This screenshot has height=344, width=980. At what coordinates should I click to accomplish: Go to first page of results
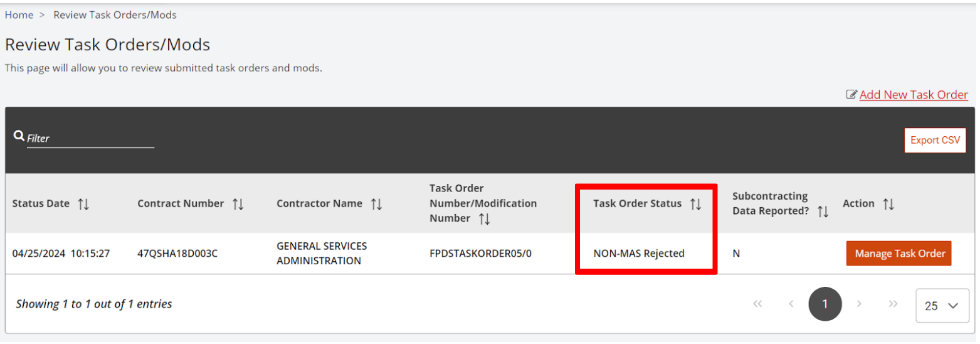coord(757,304)
